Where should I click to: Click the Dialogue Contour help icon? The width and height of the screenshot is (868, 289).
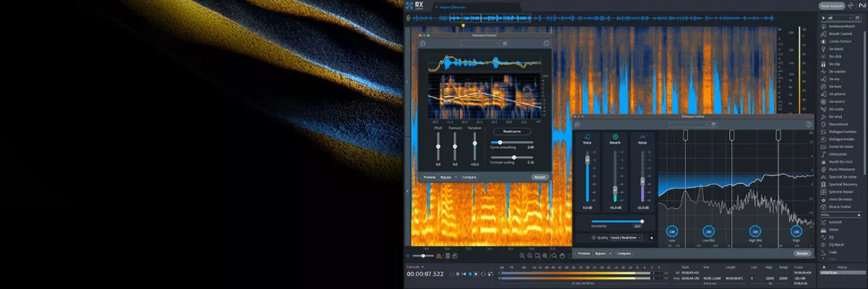(x=546, y=43)
